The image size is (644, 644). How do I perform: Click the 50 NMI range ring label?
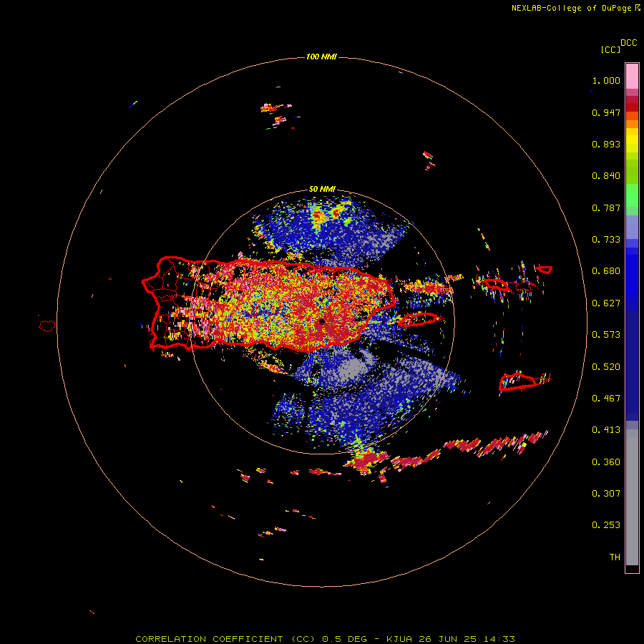(x=322, y=190)
